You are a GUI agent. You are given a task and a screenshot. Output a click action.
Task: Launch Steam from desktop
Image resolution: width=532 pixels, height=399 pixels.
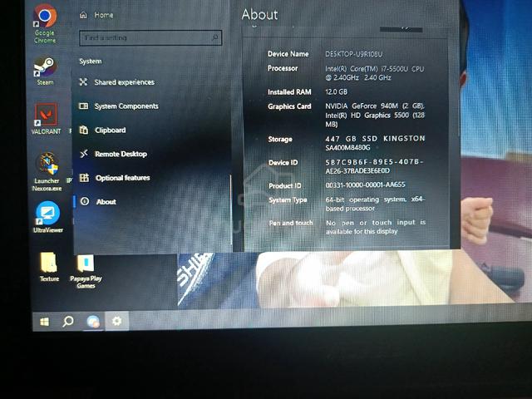coord(45,71)
